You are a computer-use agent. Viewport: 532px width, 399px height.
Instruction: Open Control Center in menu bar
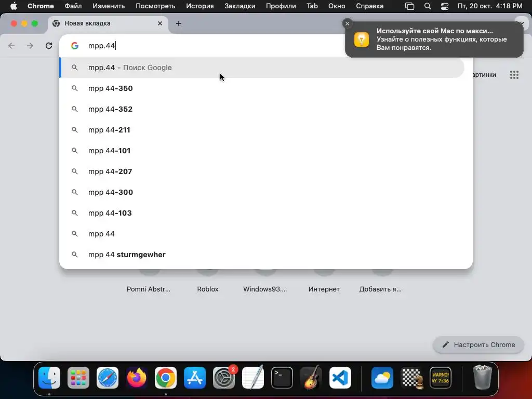click(x=445, y=6)
